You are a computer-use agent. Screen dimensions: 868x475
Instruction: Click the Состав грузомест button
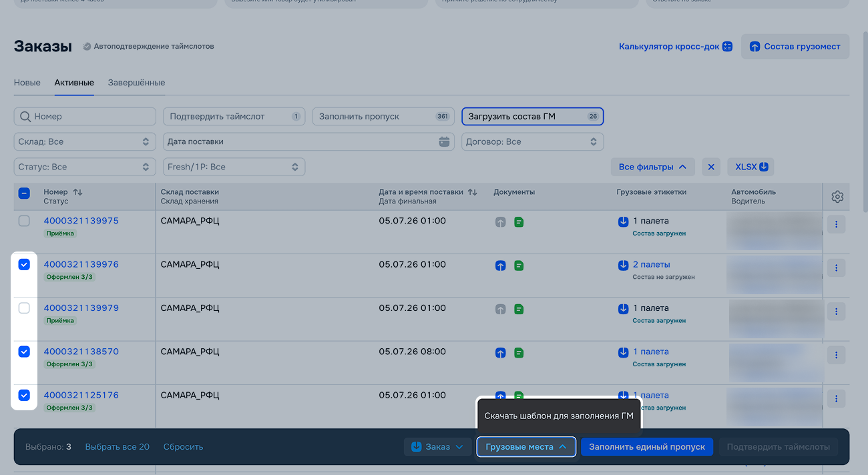click(795, 47)
